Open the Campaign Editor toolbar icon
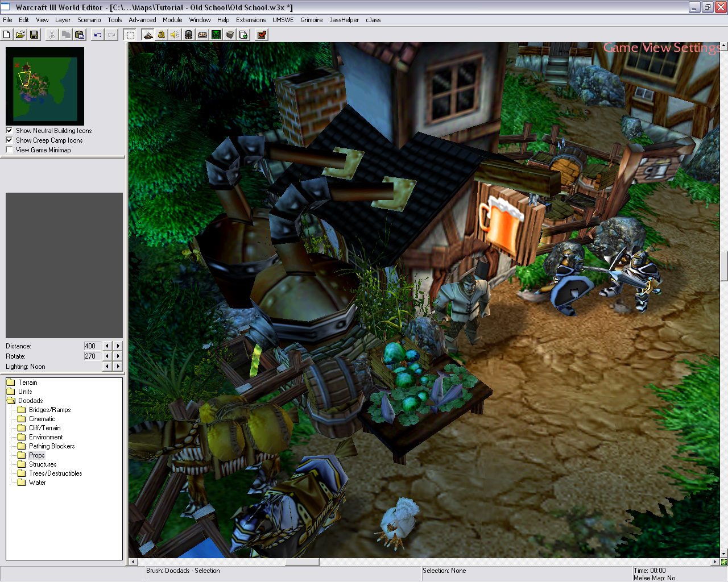The height and width of the screenshot is (582, 728). point(202,35)
